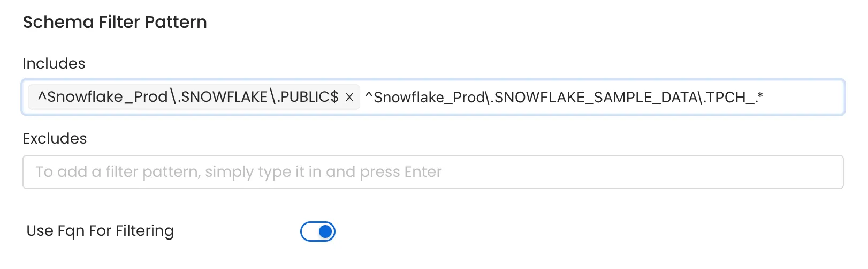Click the Excludes placeholder text
This screenshot has height=269, width=868.
click(x=238, y=172)
